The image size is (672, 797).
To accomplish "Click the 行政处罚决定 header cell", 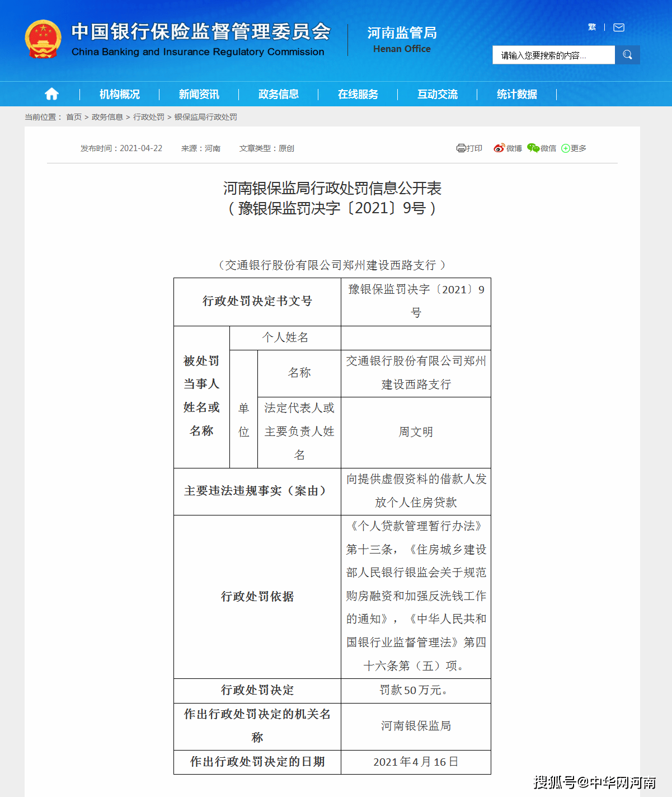I will (x=257, y=691).
